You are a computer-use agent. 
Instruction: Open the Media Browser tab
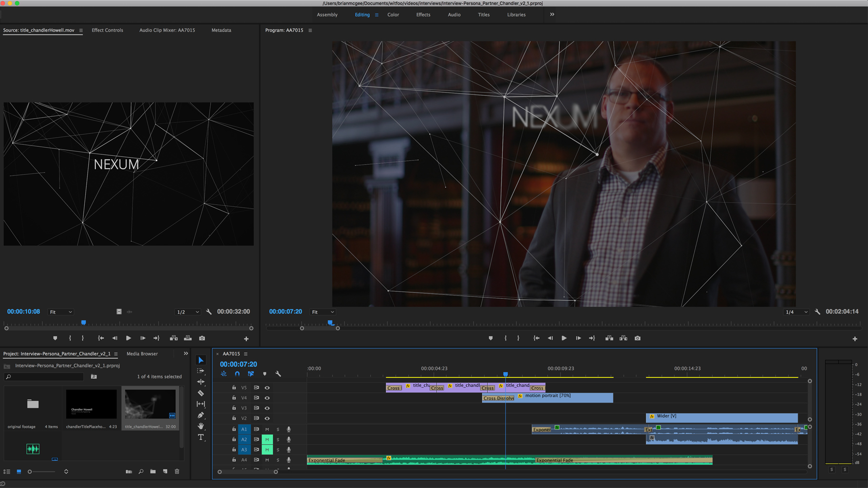[142, 354]
